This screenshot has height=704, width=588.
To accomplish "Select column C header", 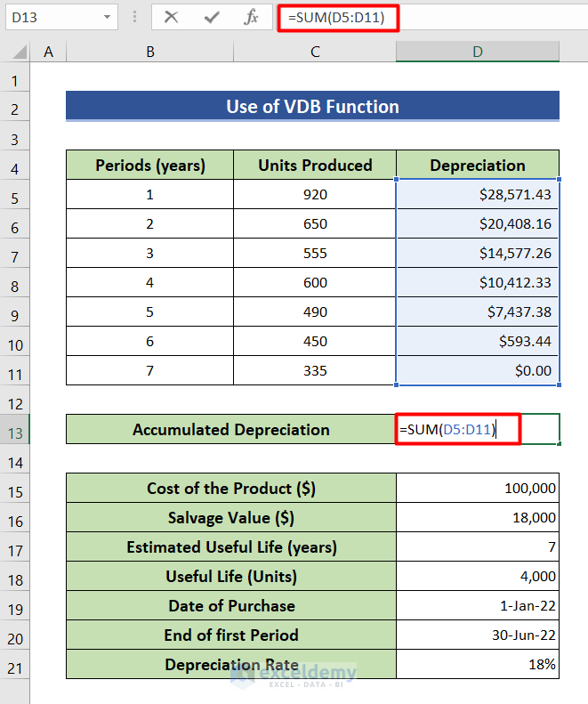I will coord(315,53).
